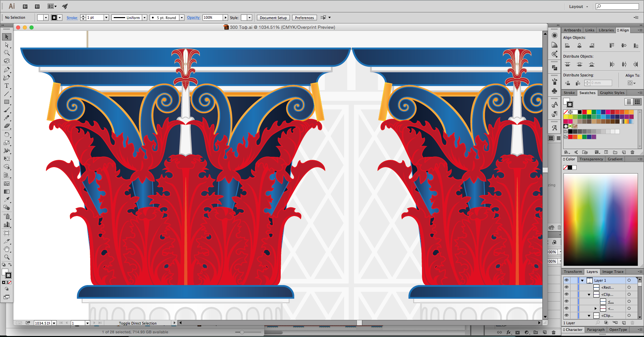This screenshot has width=644, height=337.
Task: Click the Opacity 100% input field
Action: [x=213, y=18]
